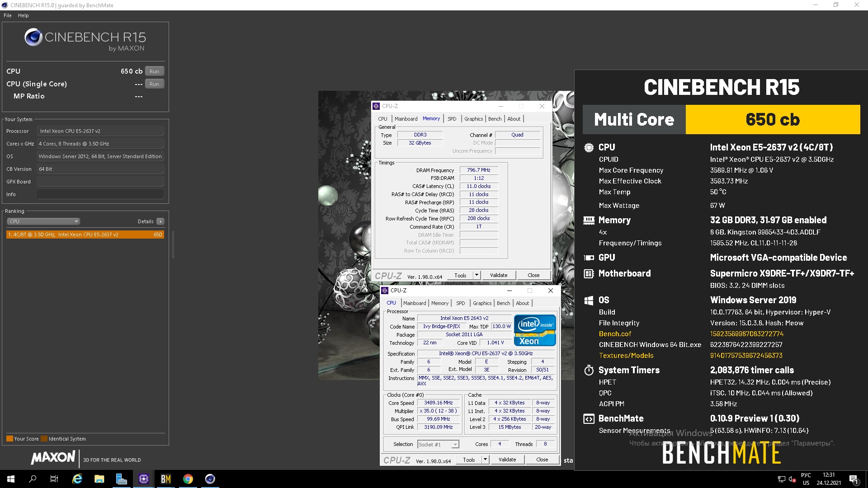Viewport: 868px width, 488px height.
Task: Click Close in the Memory CPU-Z window
Action: [x=533, y=275]
